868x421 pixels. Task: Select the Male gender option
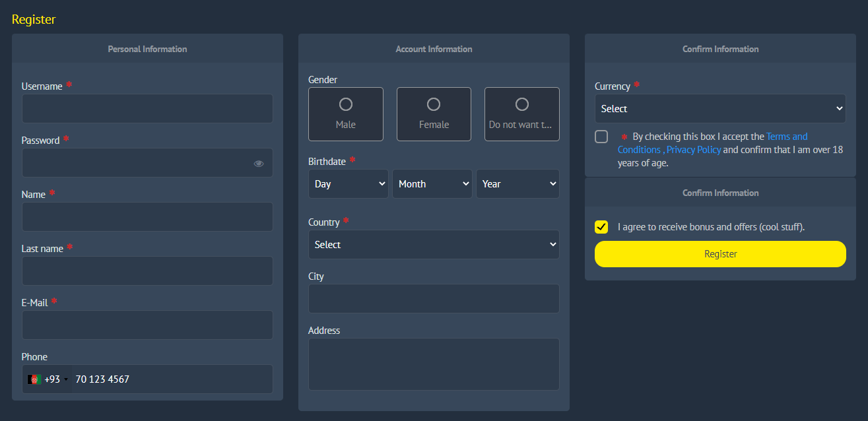[345, 113]
